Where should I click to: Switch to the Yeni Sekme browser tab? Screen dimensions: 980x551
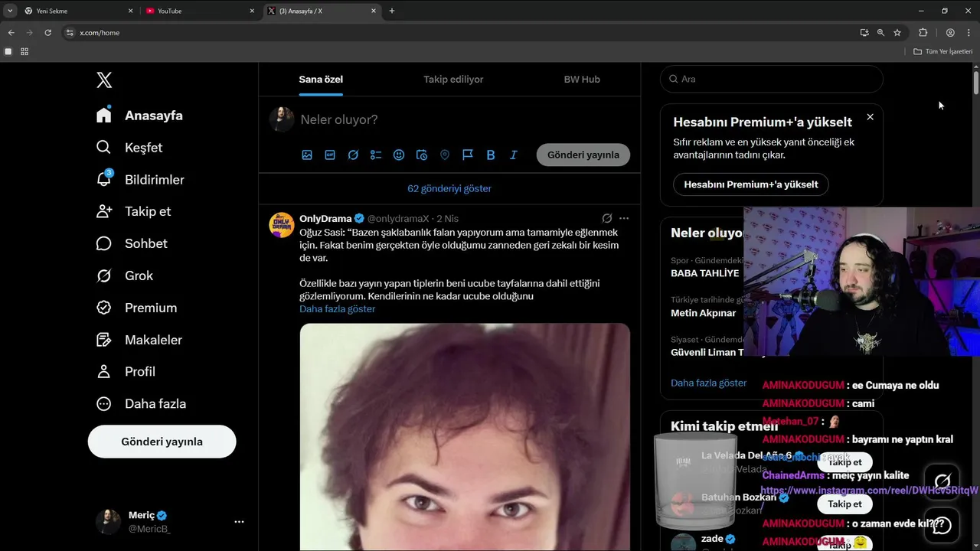[78, 11]
